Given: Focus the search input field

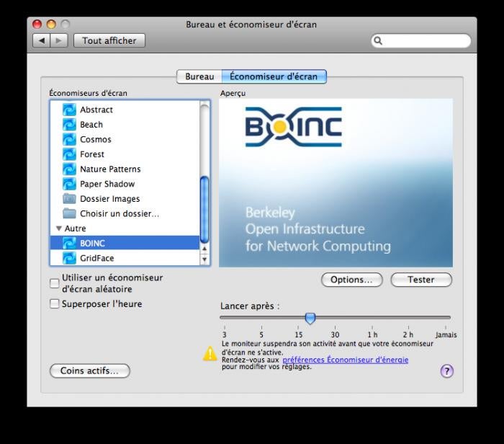Looking at the screenshot, I should [421, 41].
